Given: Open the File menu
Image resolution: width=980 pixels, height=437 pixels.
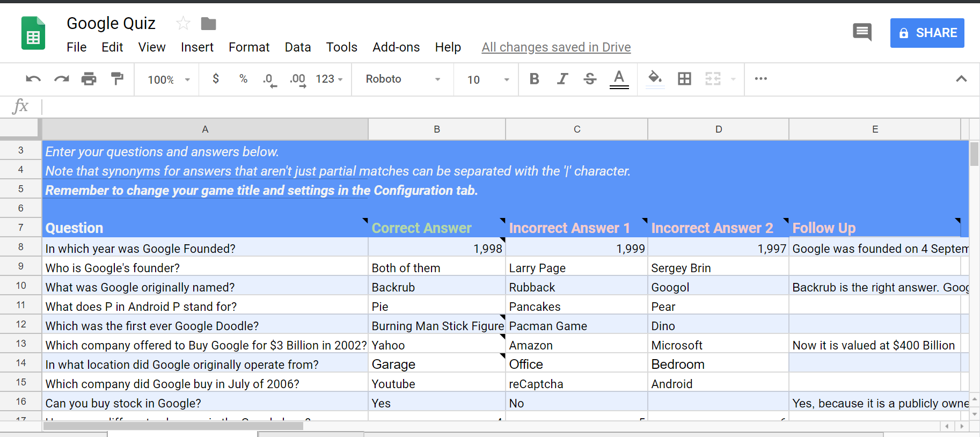Looking at the screenshot, I should tap(77, 47).
